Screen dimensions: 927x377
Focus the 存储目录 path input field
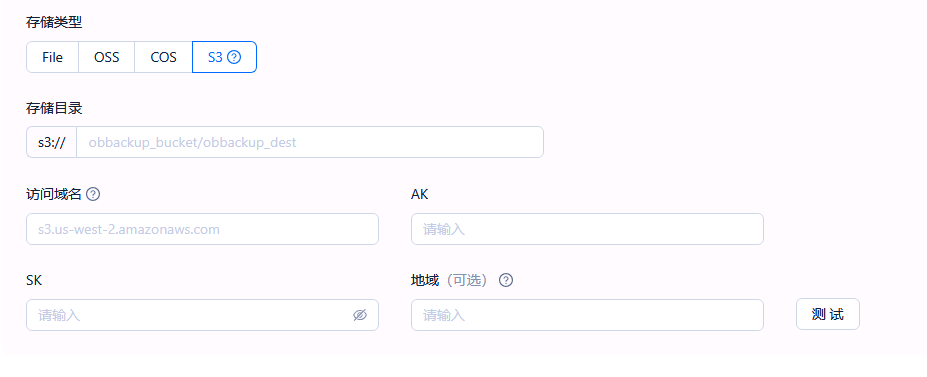tap(310, 142)
